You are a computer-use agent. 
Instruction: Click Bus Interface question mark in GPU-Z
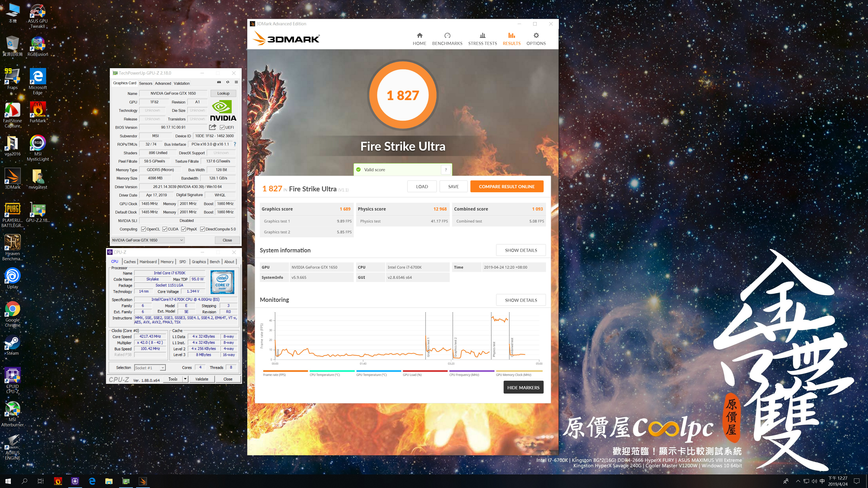[x=235, y=144]
